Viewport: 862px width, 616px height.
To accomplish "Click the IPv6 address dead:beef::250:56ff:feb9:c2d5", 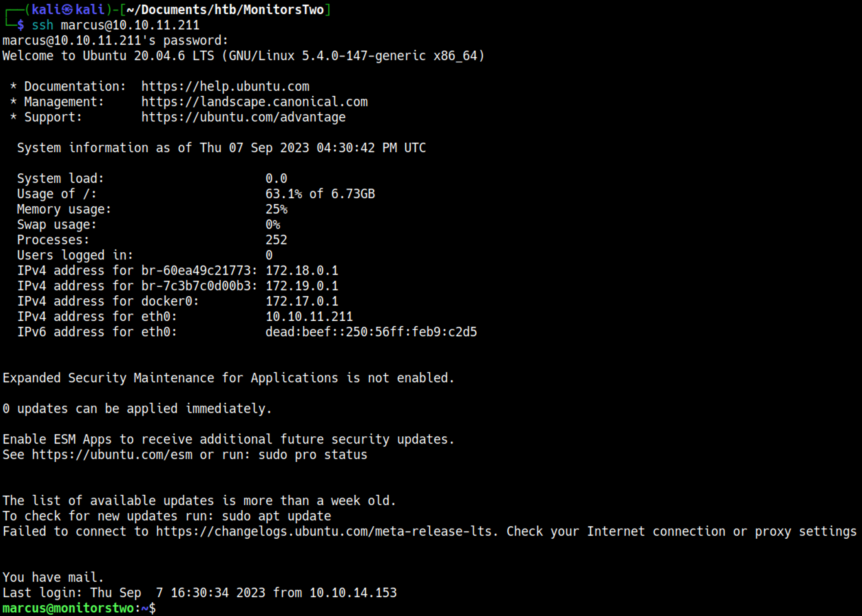I will [371, 332].
